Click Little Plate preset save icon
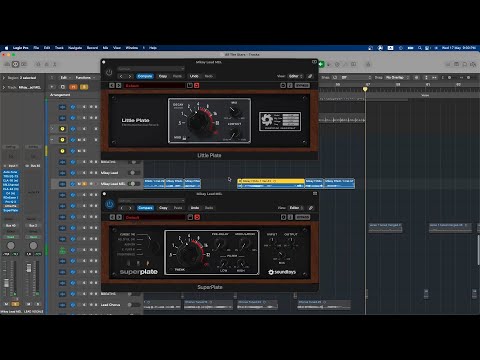 point(190,86)
